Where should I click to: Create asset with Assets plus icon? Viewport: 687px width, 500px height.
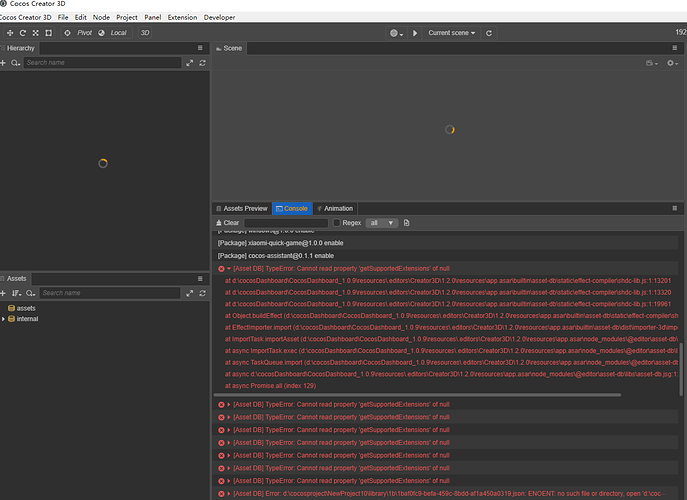pos(3,293)
